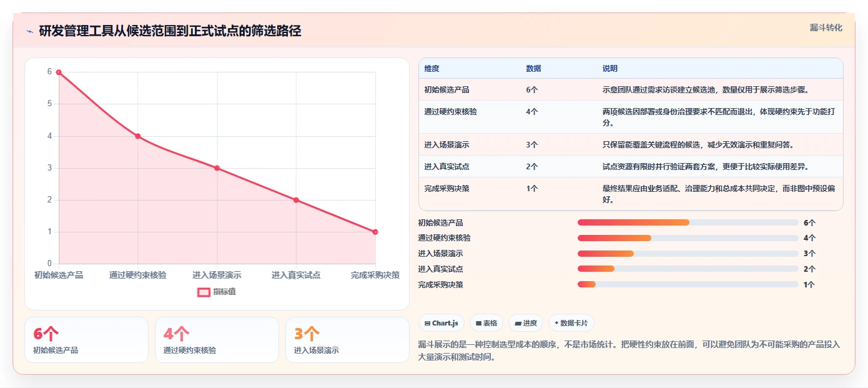Click the 进入场景演示 progress bar
The width and height of the screenshot is (868, 388).
coord(688,254)
